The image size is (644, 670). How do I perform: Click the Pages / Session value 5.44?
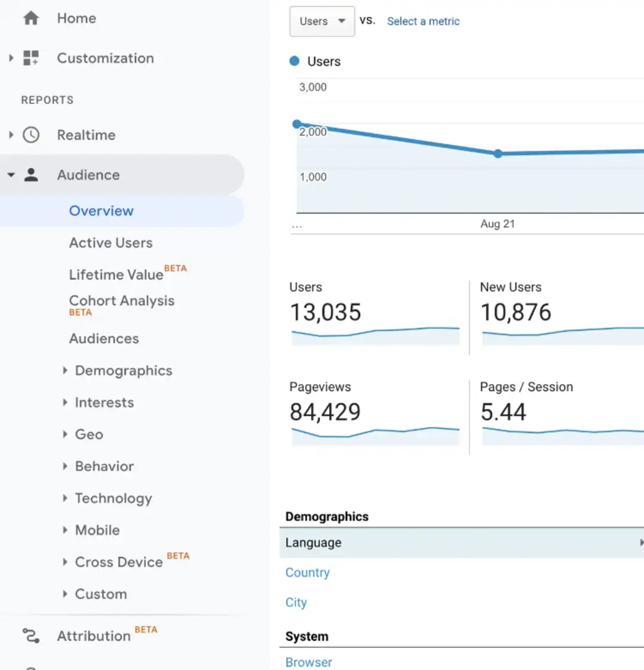503,412
